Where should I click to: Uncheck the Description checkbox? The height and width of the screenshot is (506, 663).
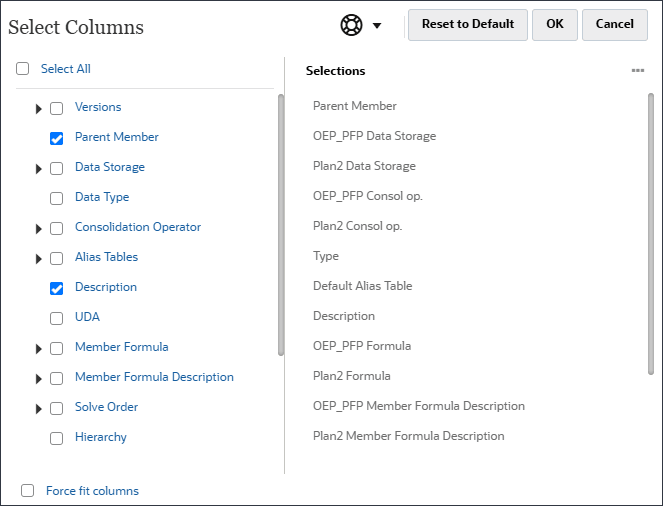[57, 288]
